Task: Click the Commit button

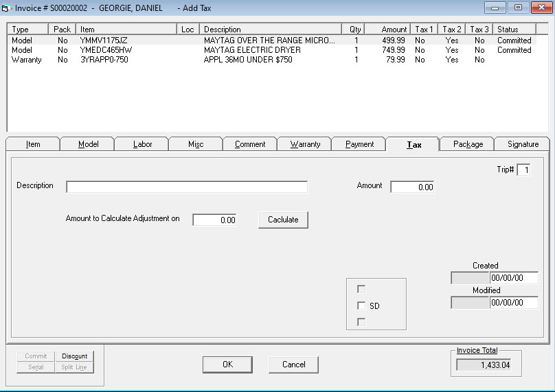Action: click(x=36, y=356)
